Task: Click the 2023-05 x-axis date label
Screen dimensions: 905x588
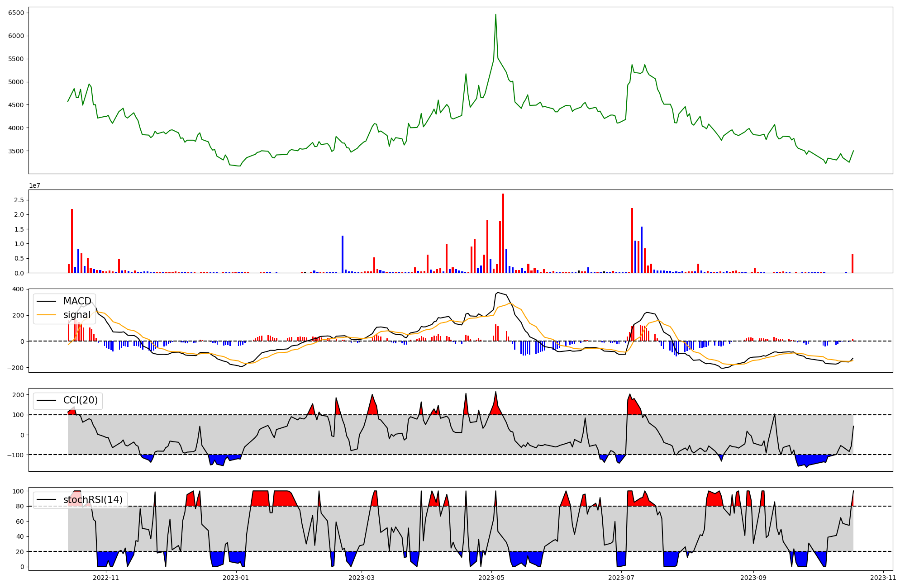Action: [x=491, y=578]
